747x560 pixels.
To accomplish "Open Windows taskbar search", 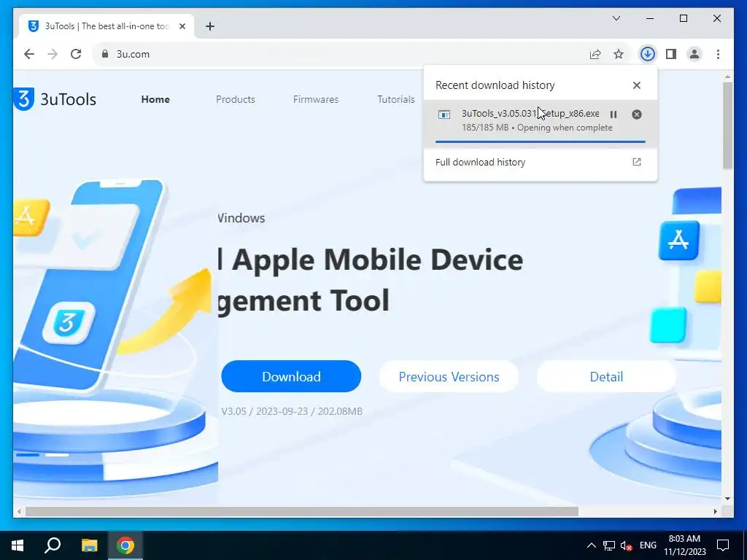I will pyautogui.click(x=53, y=545).
